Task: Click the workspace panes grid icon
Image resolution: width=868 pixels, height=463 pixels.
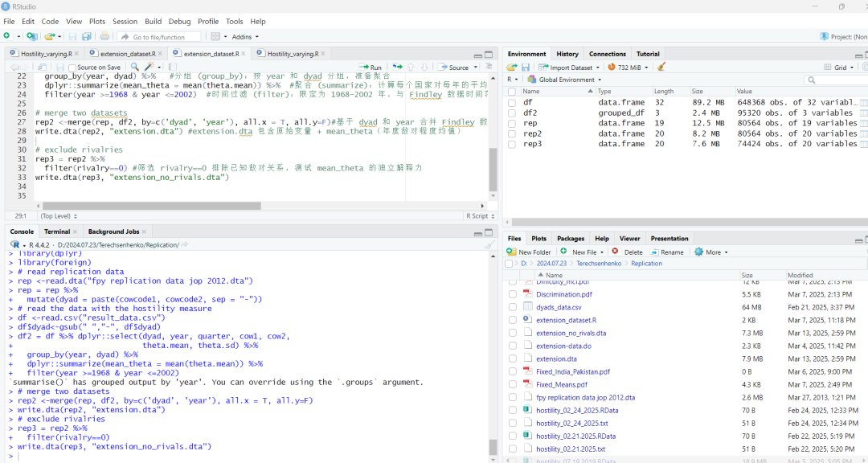Action: pos(216,36)
